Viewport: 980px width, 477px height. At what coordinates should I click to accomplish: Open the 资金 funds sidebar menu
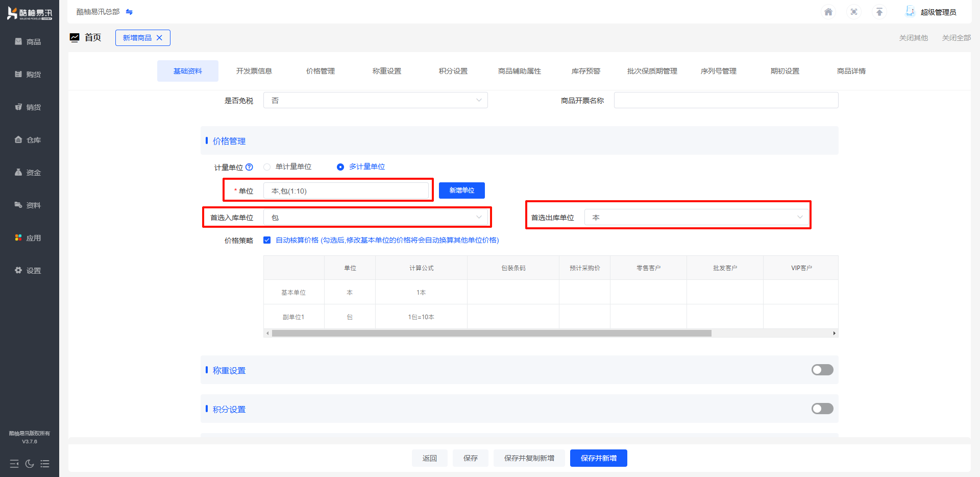(x=29, y=173)
